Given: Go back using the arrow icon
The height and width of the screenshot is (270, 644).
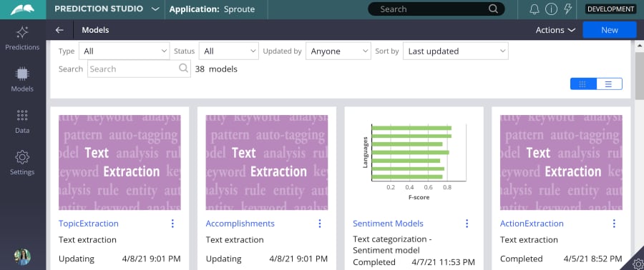Looking at the screenshot, I should click(x=59, y=30).
